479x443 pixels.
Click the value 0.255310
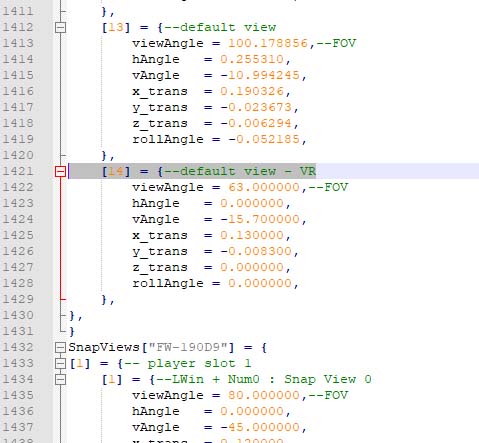(252, 59)
